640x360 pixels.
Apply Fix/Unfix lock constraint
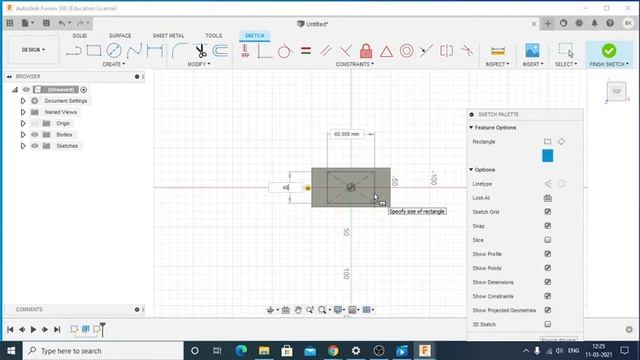click(366, 51)
